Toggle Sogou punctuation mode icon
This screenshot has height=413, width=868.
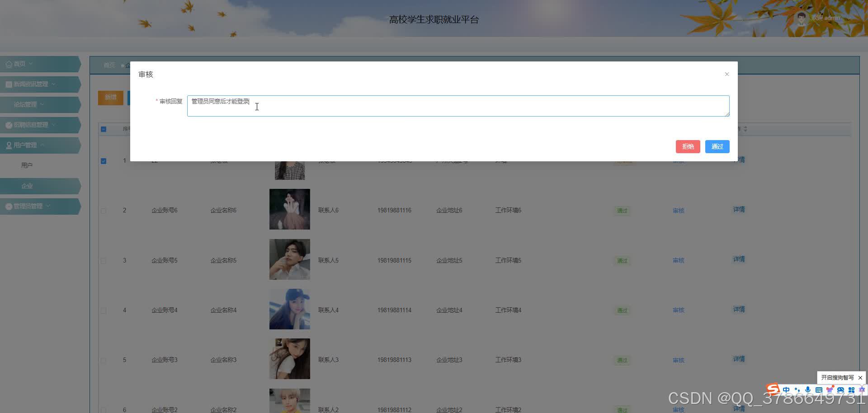pyautogui.click(x=797, y=390)
